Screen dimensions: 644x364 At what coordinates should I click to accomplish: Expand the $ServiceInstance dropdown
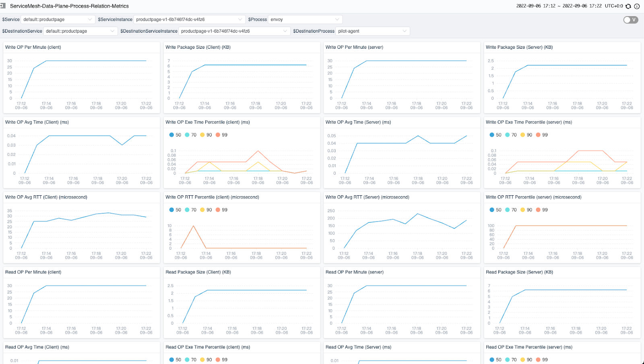click(x=189, y=19)
